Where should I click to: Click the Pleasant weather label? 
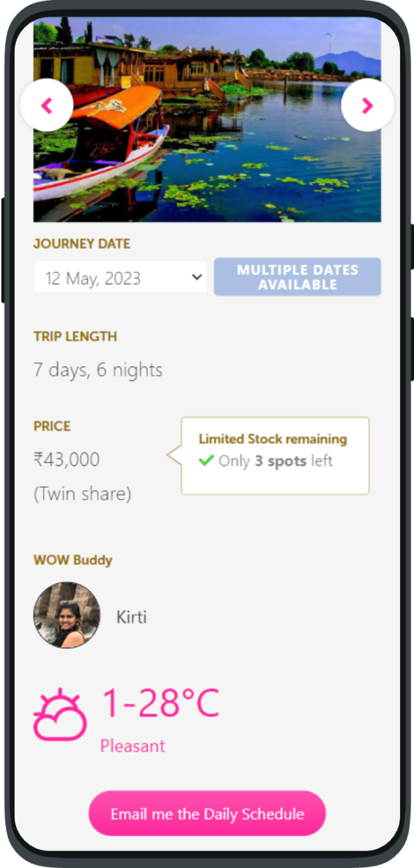(133, 746)
